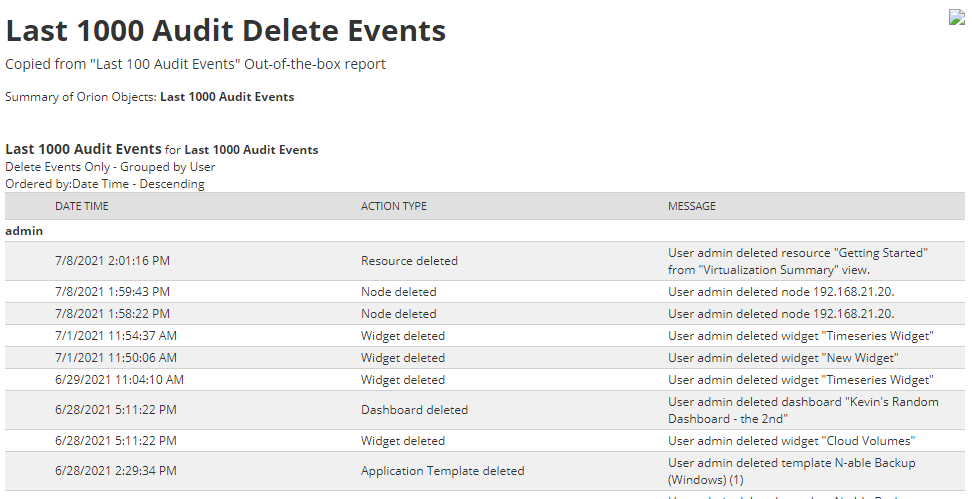Select the admin user group row
The height and width of the screenshot is (499, 972).
point(25,231)
